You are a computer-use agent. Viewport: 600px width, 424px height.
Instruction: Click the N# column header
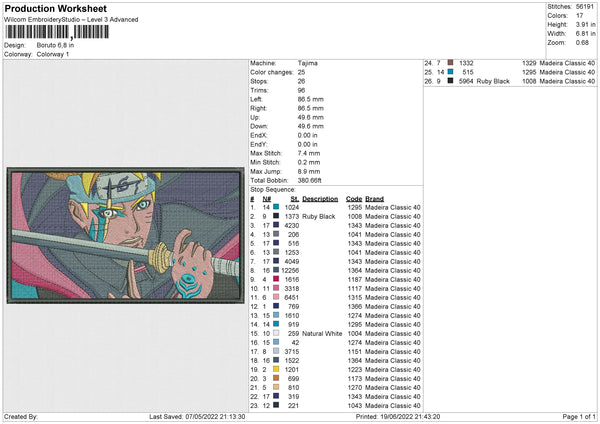click(x=267, y=199)
